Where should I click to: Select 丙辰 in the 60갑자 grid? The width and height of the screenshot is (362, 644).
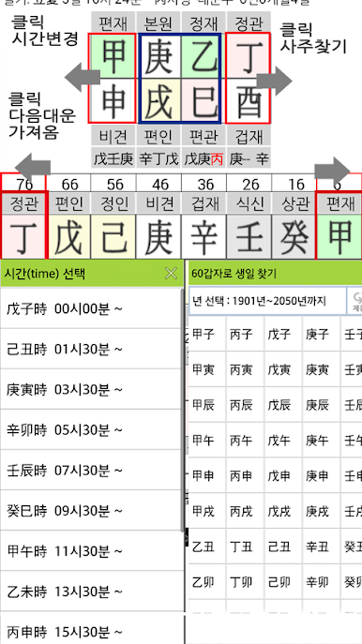[246, 405]
